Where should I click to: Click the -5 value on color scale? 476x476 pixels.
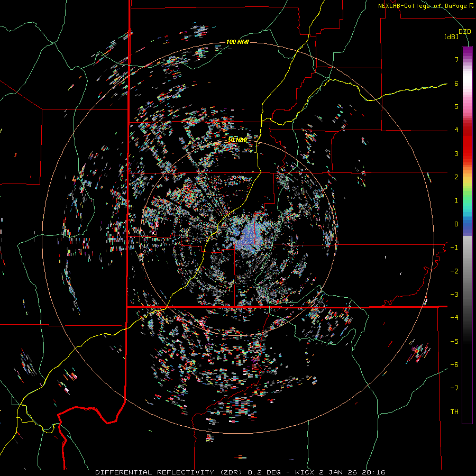[x=454, y=342]
